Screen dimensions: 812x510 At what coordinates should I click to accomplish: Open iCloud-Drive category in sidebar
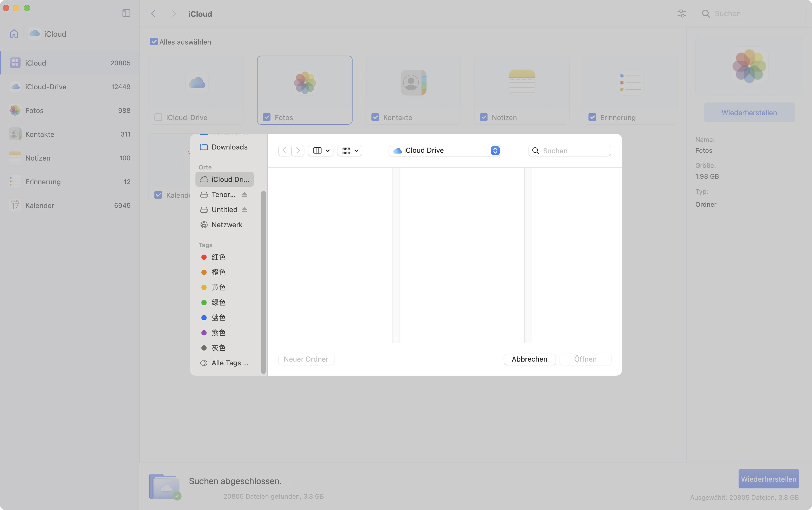coord(70,87)
